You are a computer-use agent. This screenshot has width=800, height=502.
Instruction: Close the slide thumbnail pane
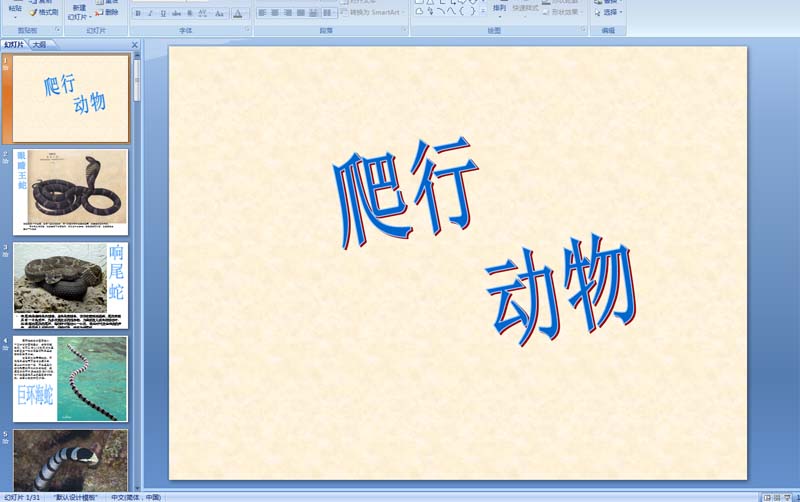click(133, 45)
